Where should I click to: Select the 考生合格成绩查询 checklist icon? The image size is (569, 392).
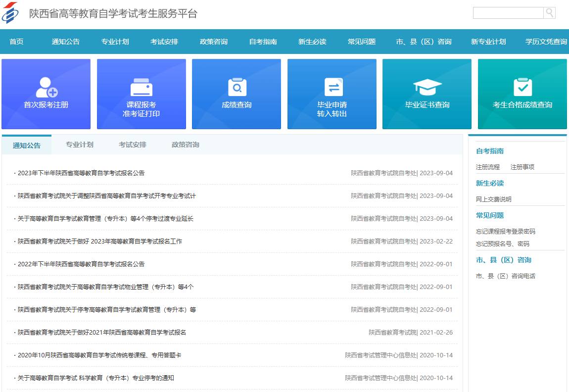tap(522, 87)
